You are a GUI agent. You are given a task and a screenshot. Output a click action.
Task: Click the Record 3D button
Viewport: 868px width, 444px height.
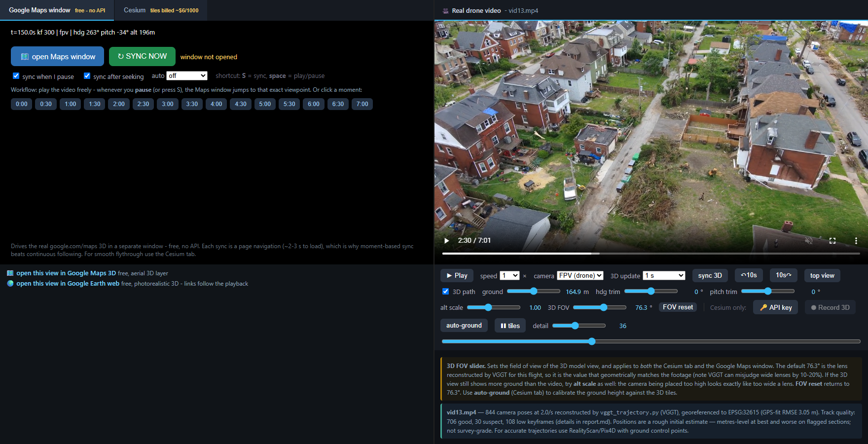tap(831, 307)
